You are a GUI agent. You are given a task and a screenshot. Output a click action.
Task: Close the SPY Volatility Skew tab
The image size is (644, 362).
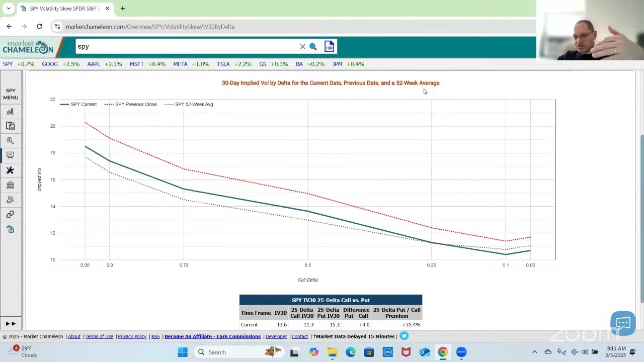(x=107, y=9)
